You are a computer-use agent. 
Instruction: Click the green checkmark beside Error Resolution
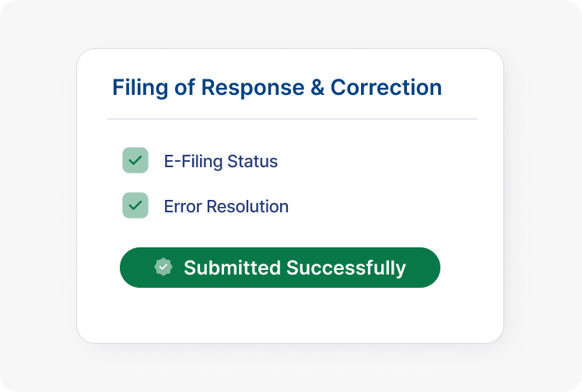[135, 205]
